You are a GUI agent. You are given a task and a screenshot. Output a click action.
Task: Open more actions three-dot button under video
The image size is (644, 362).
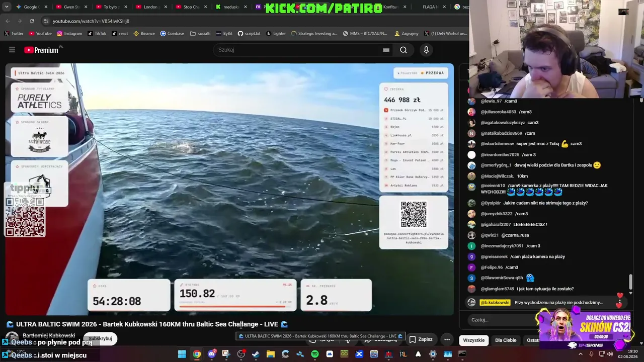pyautogui.click(x=447, y=339)
